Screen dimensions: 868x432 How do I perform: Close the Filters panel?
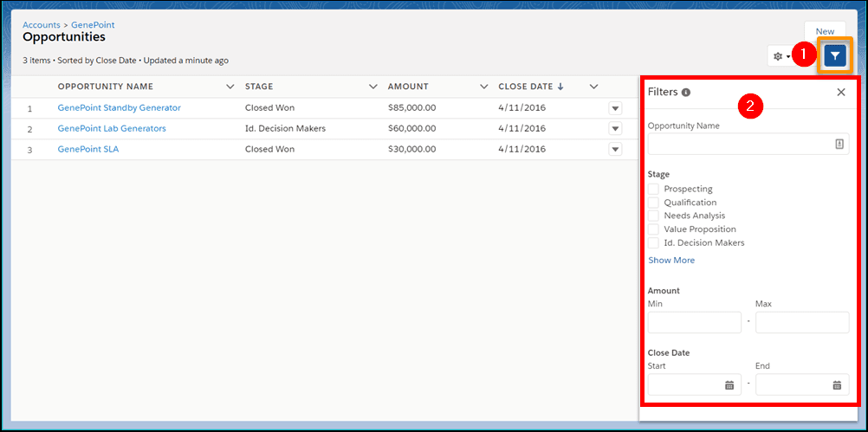840,92
